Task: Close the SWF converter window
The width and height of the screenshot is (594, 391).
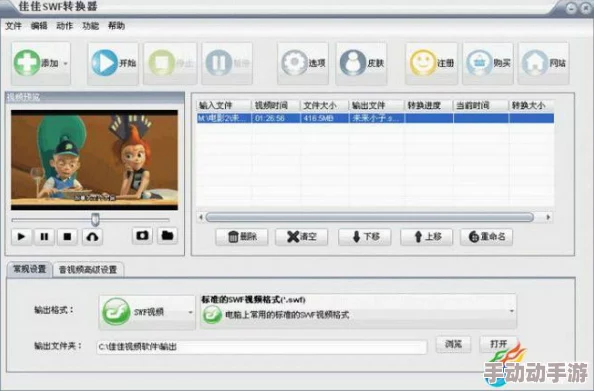Action: click(x=586, y=8)
